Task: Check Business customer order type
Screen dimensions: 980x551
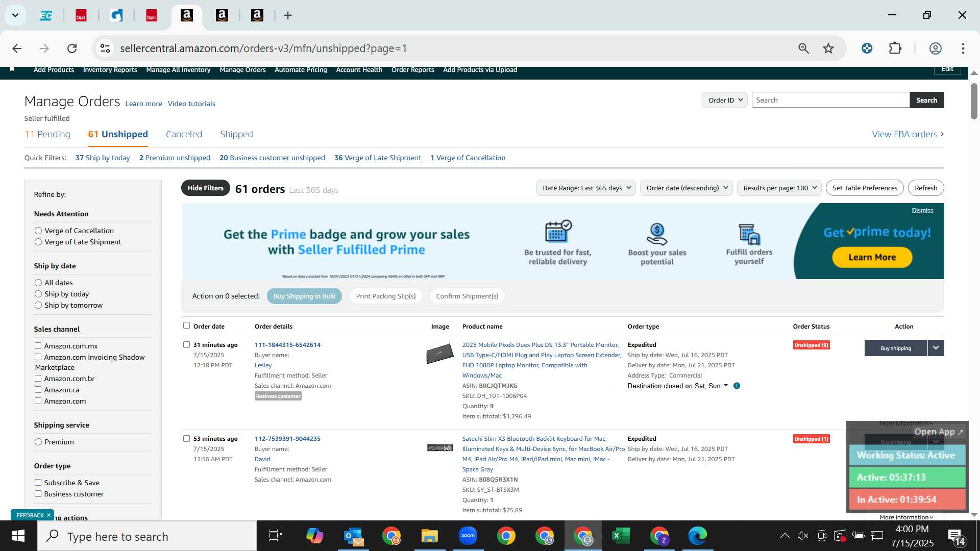Action: coord(38,494)
